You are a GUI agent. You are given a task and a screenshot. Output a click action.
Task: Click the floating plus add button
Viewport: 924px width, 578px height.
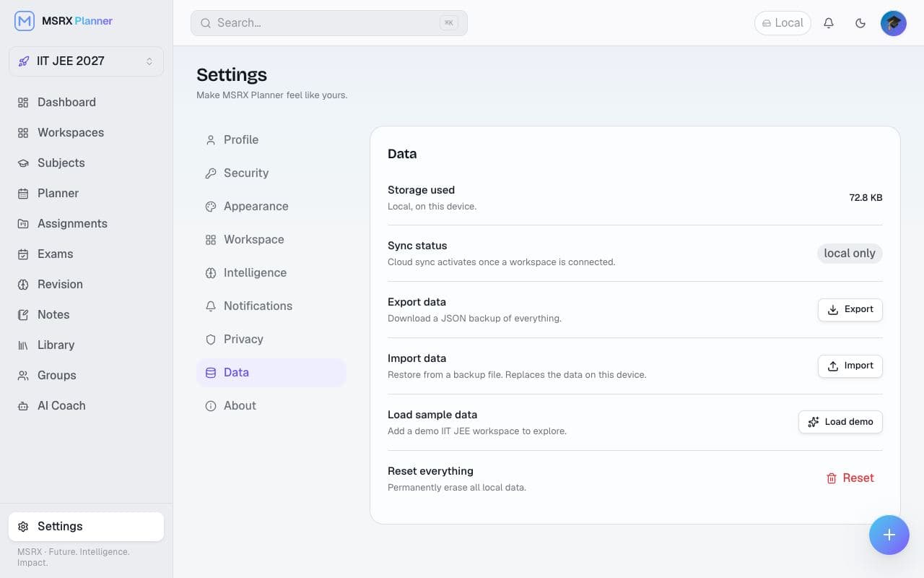(x=889, y=535)
